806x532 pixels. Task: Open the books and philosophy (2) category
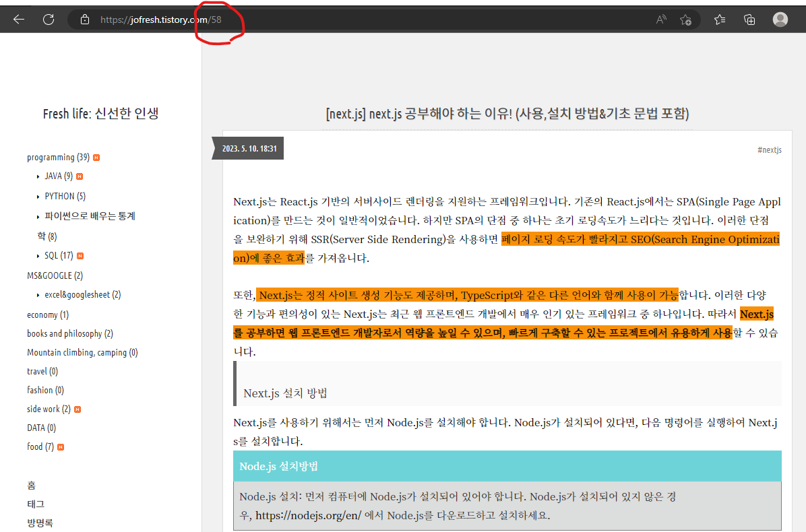point(70,334)
